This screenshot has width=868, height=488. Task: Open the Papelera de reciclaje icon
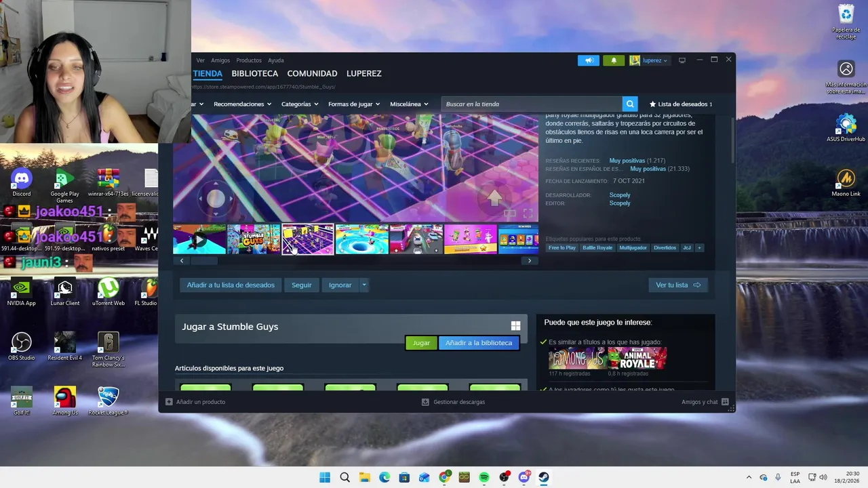point(846,22)
